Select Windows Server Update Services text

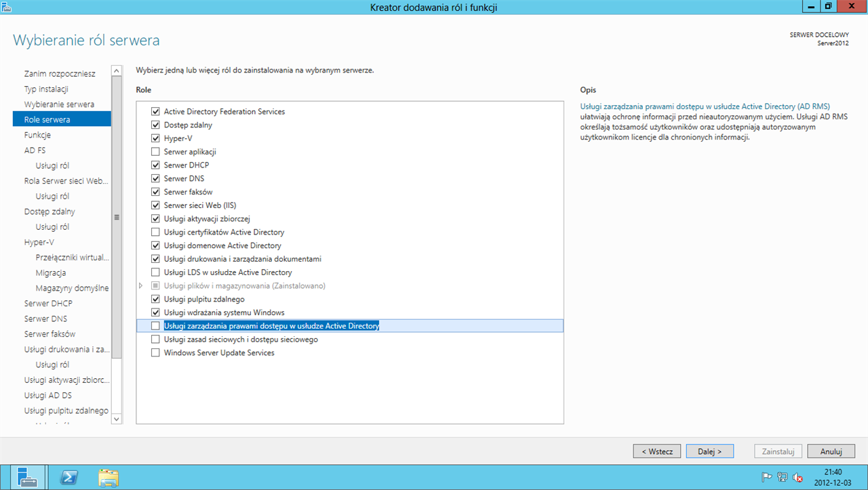pyautogui.click(x=219, y=353)
